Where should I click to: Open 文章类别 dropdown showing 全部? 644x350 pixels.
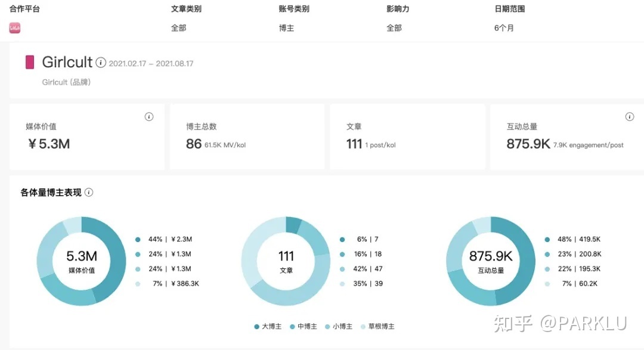[178, 28]
